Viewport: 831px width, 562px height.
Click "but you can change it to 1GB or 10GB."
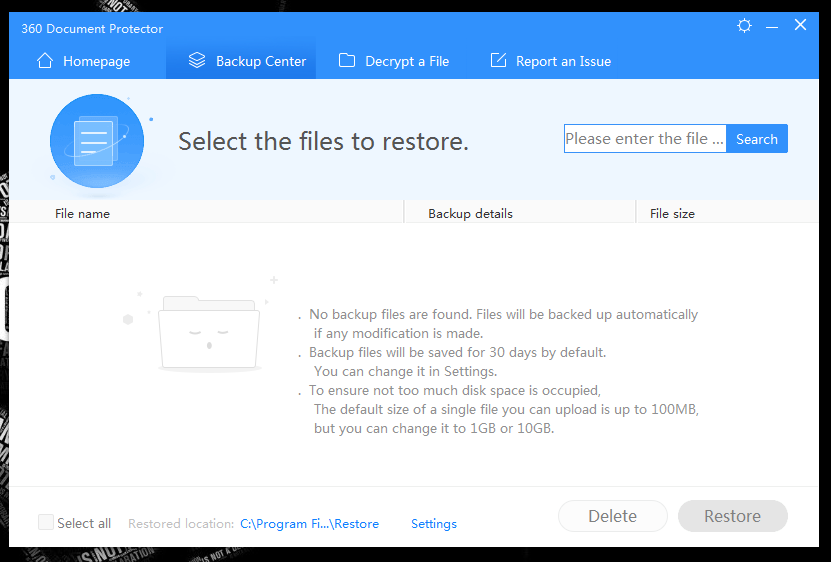434,428
